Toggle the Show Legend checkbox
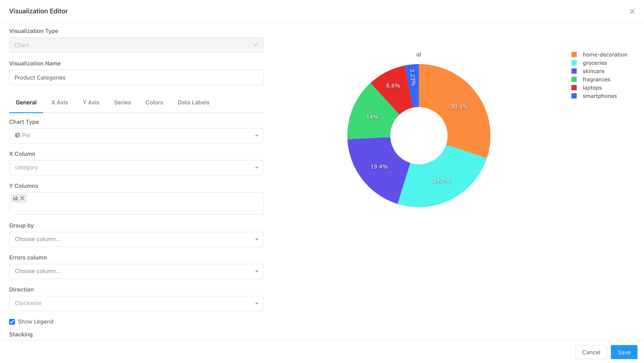 click(12, 321)
